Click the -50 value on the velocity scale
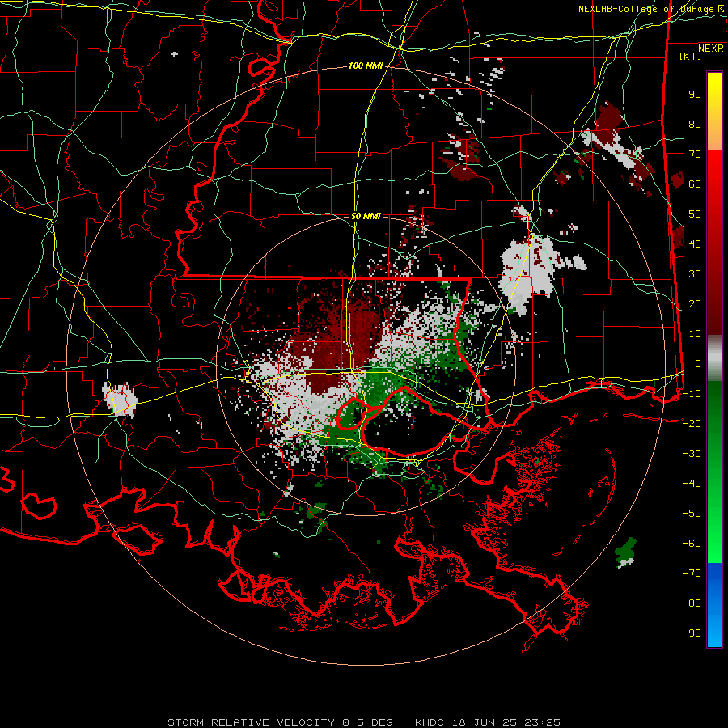 click(x=692, y=514)
